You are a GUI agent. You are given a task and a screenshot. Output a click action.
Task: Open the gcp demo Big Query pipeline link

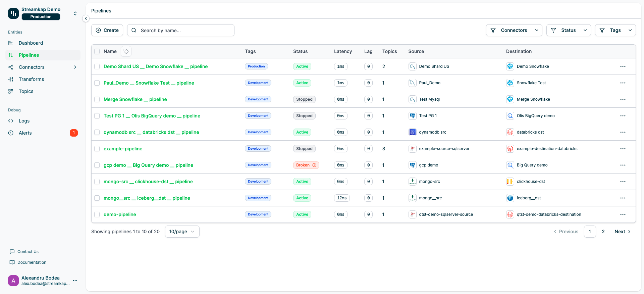(x=148, y=165)
